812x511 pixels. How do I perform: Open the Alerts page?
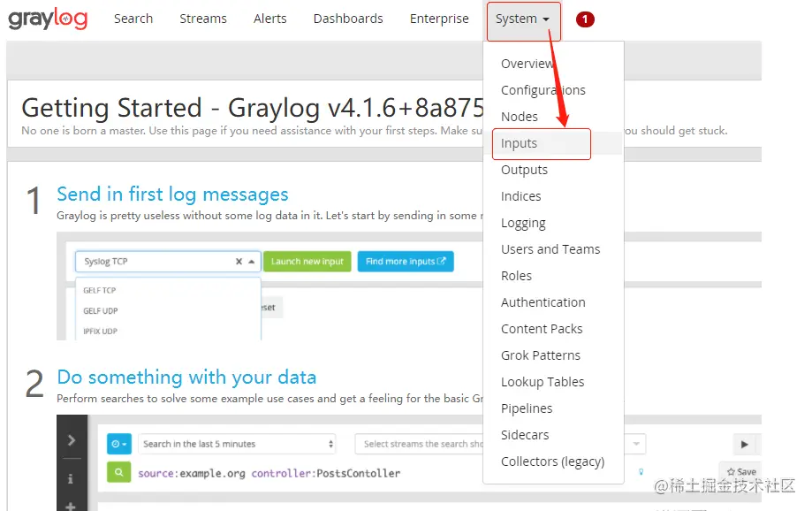pos(269,19)
